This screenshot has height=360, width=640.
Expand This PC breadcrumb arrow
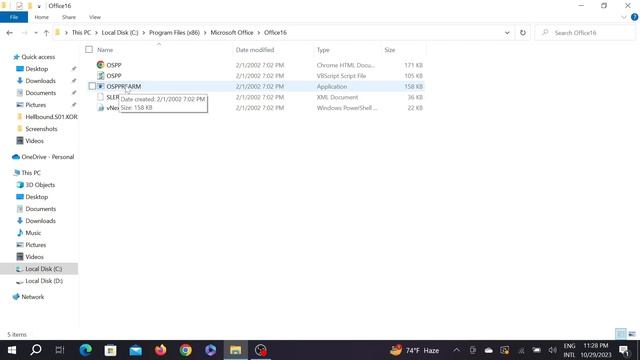(x=96, y=33)
